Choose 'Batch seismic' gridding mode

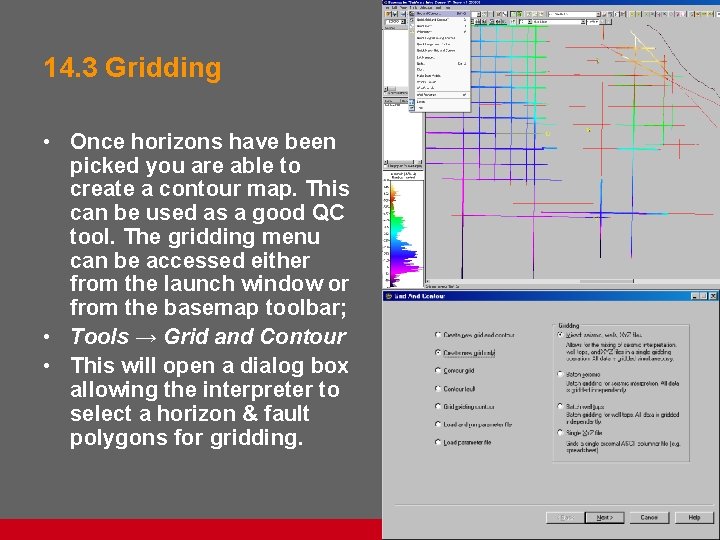[x=579, y=374]
